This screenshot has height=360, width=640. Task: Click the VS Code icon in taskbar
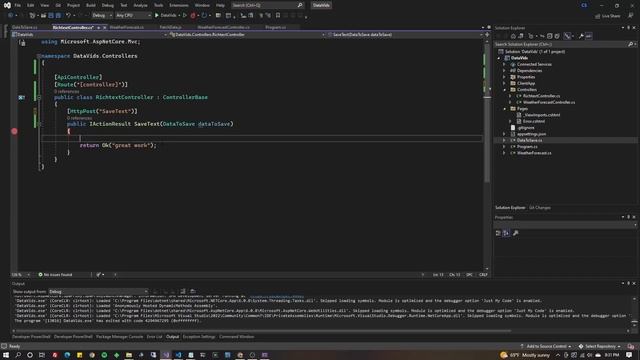[x=178, y=355]
